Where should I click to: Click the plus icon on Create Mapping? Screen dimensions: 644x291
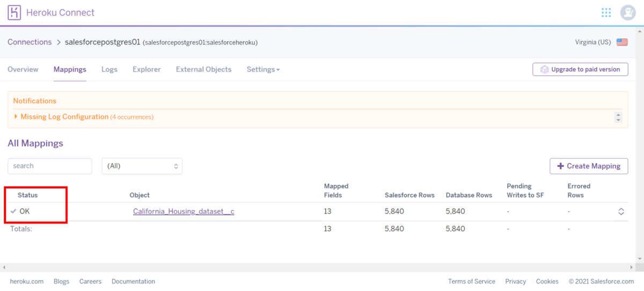560,166
